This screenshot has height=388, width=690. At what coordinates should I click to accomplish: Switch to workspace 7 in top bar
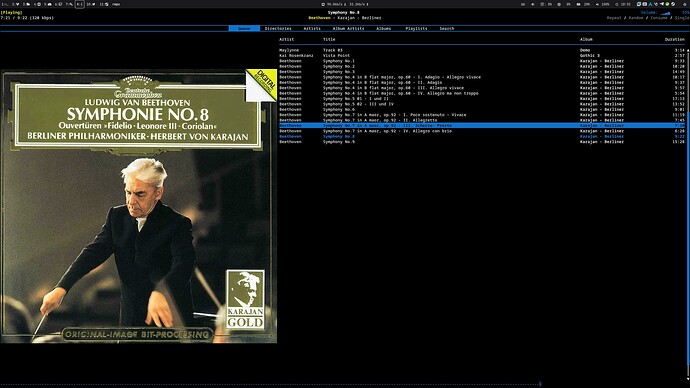tap(70, 4)
